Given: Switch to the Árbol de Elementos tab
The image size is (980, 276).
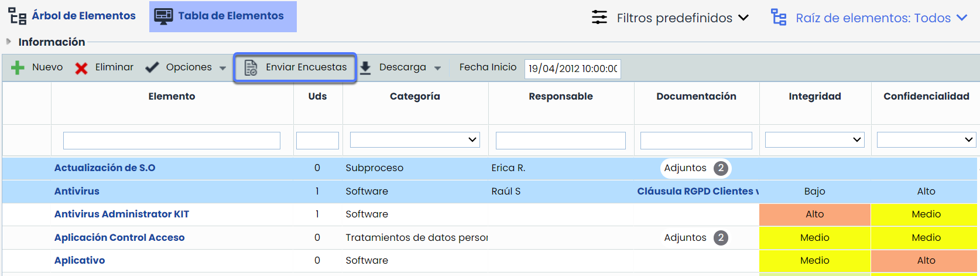Looking at the screenshot, I should coord(83,16).
